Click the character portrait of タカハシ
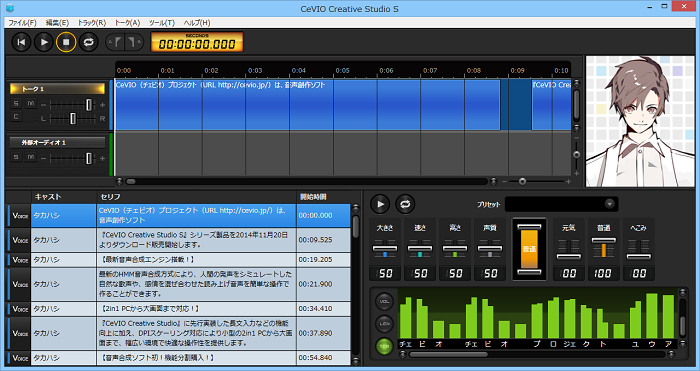Viewport: 700px width, 371px height. click(x=640, y=121)
